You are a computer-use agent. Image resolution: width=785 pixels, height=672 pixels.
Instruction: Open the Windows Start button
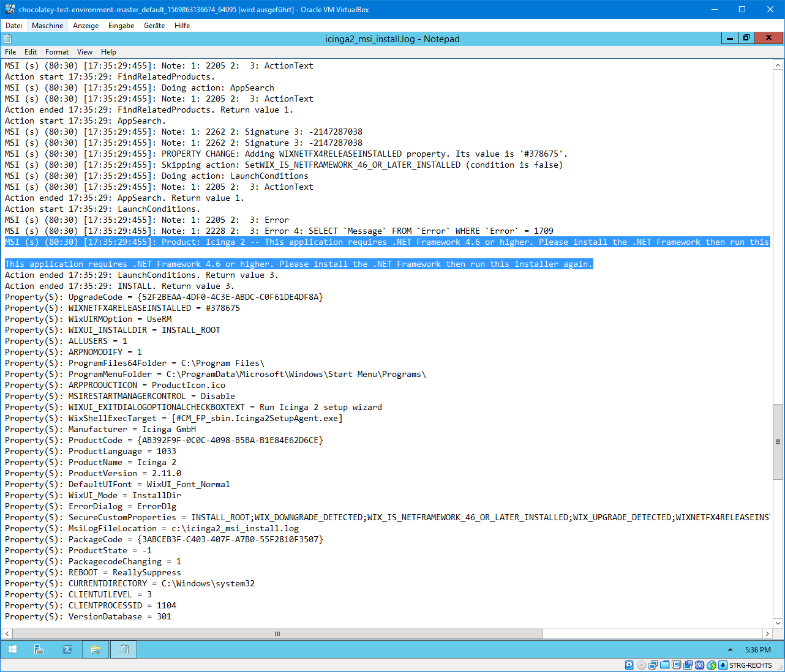pos(12,649)
